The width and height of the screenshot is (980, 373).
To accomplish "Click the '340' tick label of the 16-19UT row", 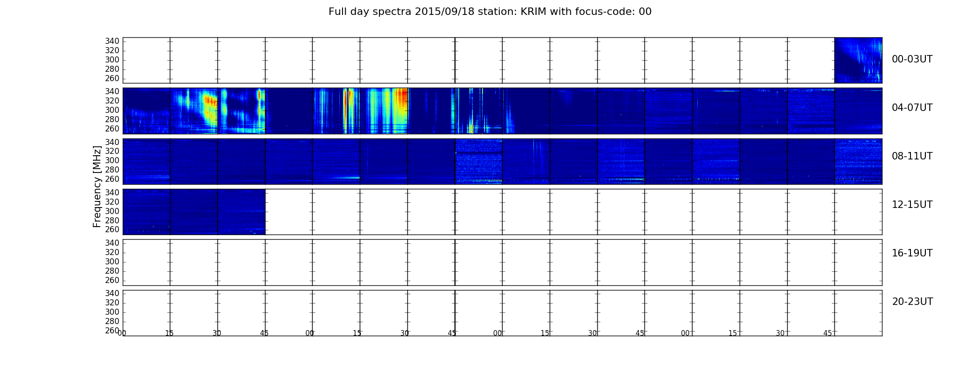I will tap(112, 243).
